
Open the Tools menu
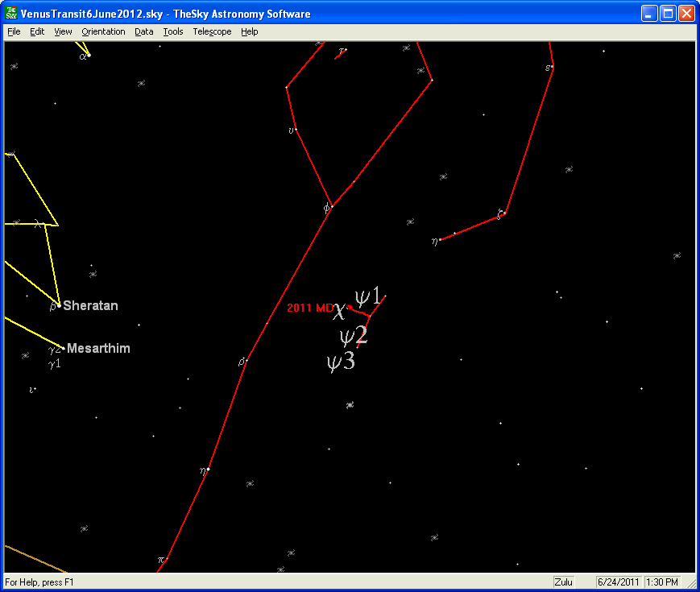pyautogui.click(x=173, y=31)
